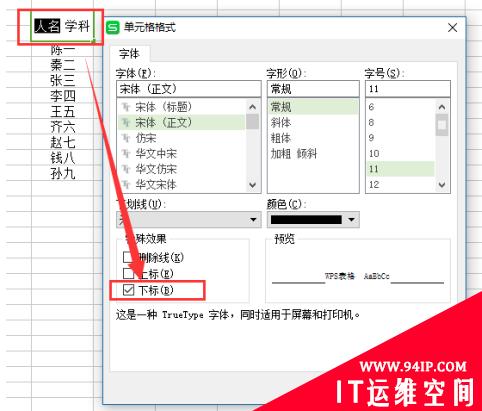Viewport: 482px width, 411px height.
Task: Select 斜体 font style
Action: (313, 123)
